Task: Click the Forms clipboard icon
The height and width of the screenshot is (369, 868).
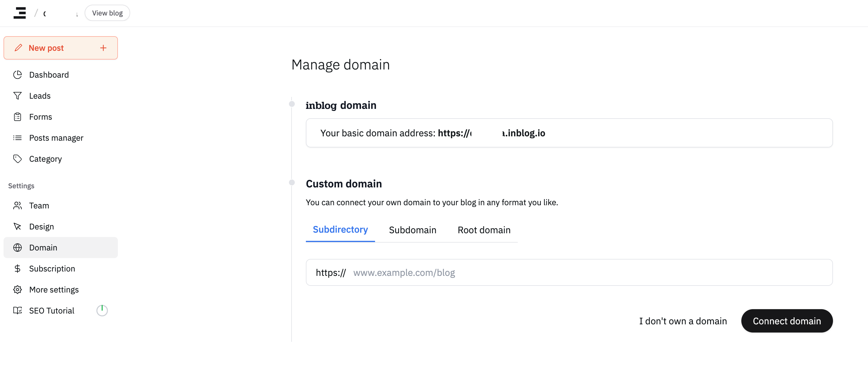Action: click(18, 116)
